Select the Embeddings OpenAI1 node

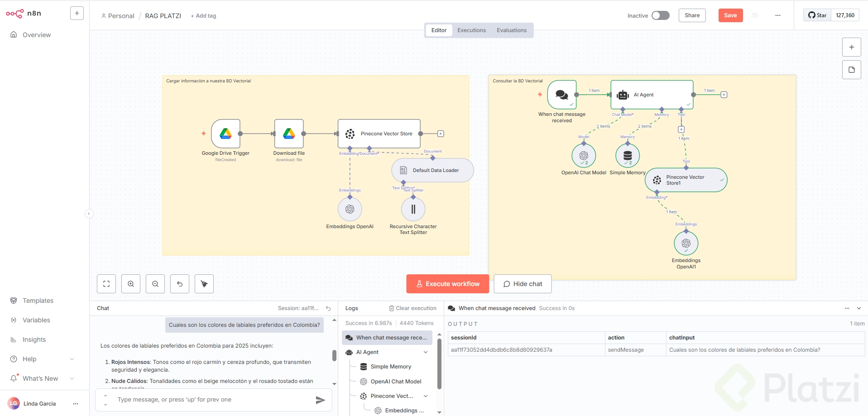pos(686,244)
